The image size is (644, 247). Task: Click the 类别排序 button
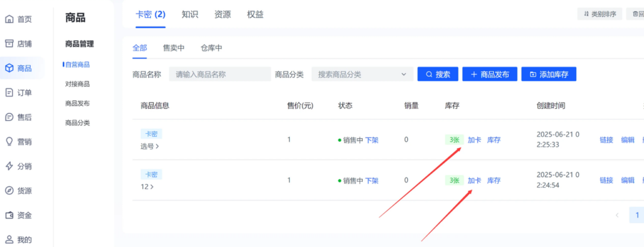(599, 14)
